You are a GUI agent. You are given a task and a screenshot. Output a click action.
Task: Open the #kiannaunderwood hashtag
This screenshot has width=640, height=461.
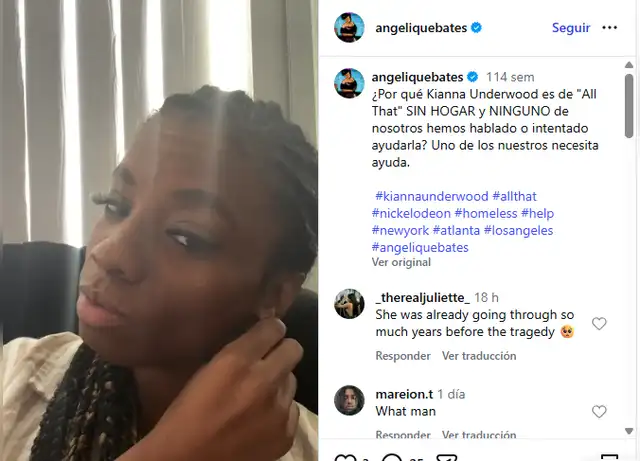(431, 196)
